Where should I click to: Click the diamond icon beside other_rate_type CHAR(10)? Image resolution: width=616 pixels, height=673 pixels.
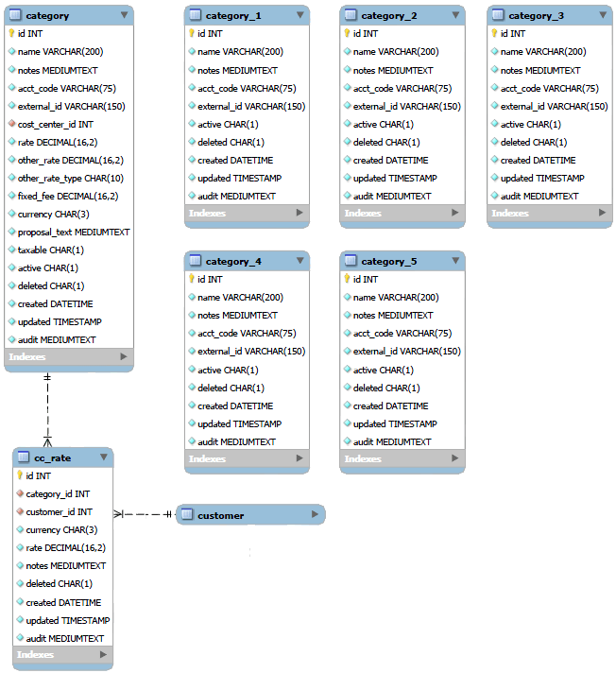[x=12, y=178]
